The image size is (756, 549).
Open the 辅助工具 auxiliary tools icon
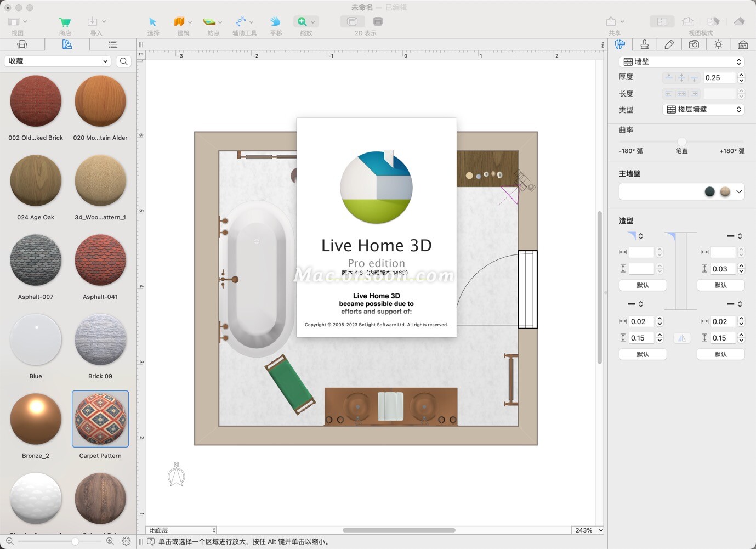241,22
